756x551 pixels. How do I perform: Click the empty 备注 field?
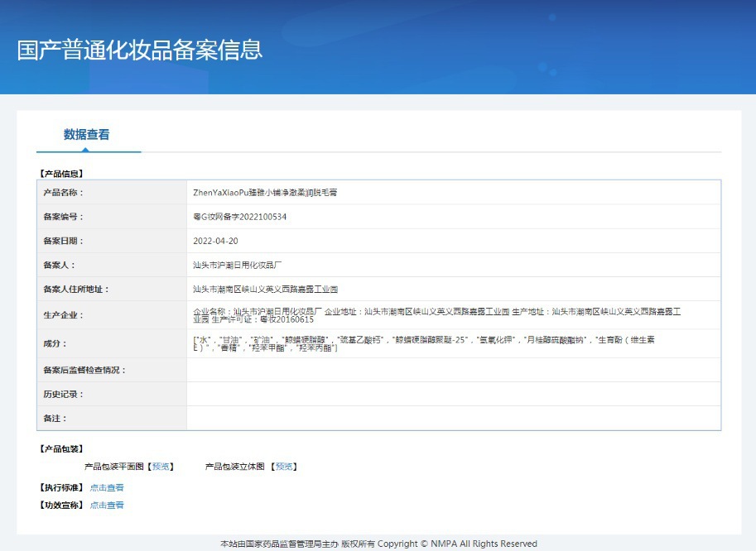tap(454, 418)
